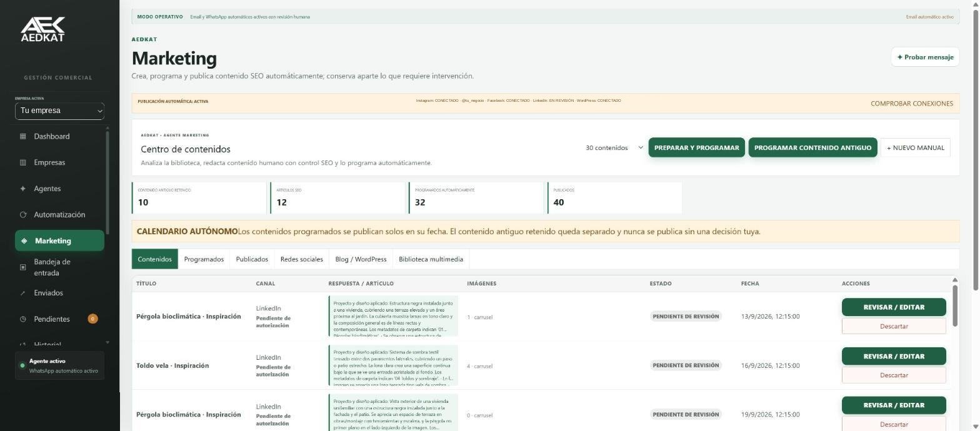Click REVISAR / EDITAR for 19/9/2026 row

click(894, 405)
